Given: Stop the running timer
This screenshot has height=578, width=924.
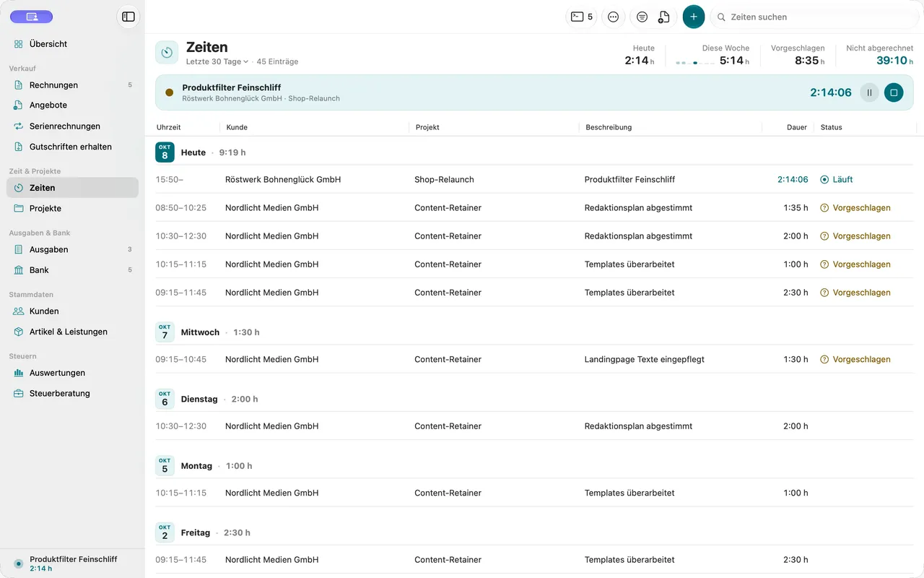Looking at the screenshot, I should point(894,92).
